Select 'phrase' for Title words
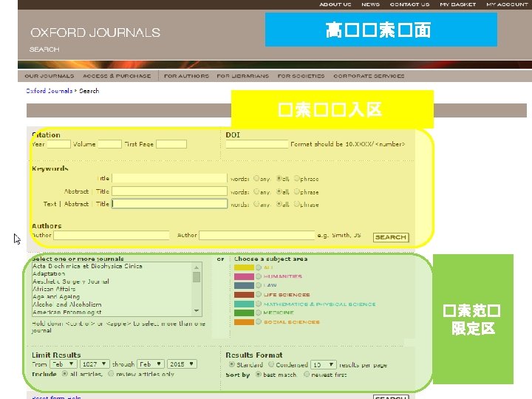Viewport: 532px width, 399px height. pyautogui.click(x=297, y=178)
